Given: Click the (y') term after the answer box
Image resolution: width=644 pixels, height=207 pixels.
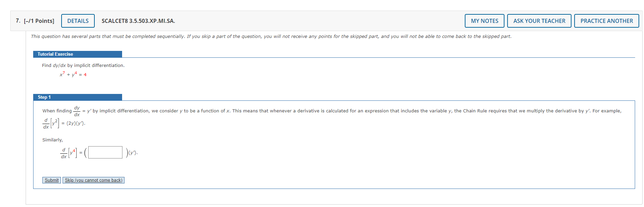Looking at the screenshot, I should pyautogui.click(x=132, y=153).
